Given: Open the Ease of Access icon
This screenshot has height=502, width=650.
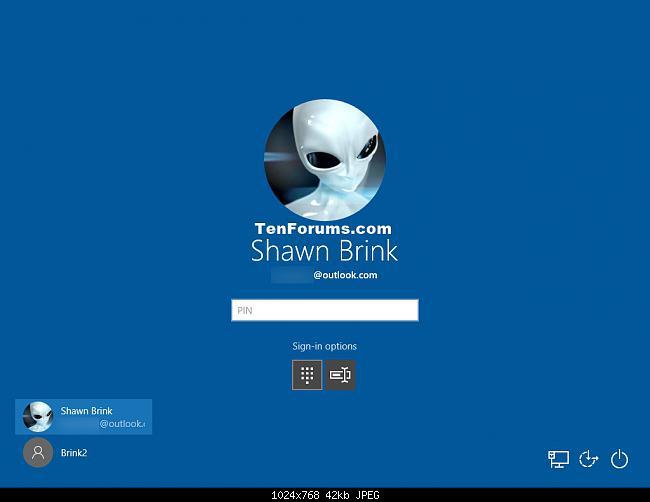Looking at the screenshot, I should (589, 459).
